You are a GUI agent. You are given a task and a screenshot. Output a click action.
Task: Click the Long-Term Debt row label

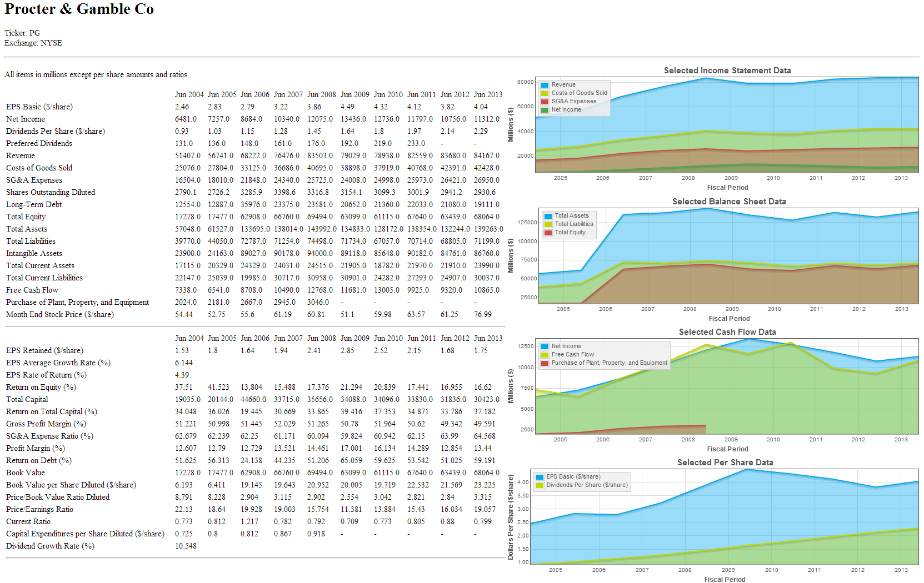coord(34,204)
